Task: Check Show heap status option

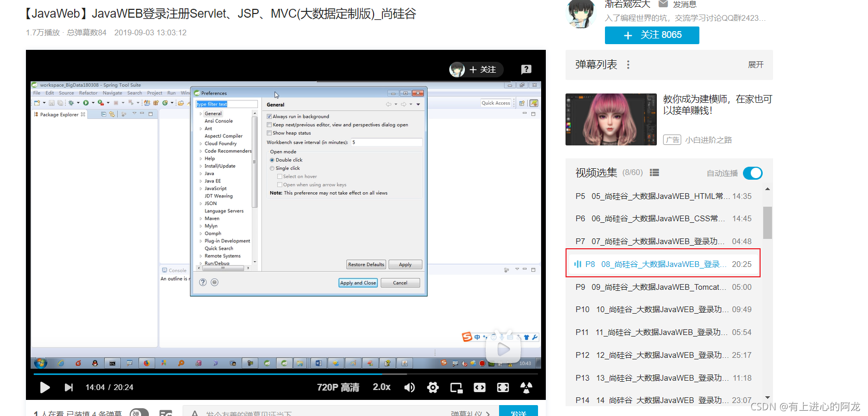Action: coord(269,133)
